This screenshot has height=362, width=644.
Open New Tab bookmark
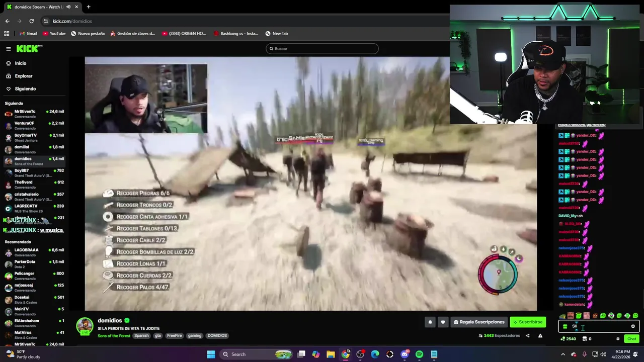(276, 34)
